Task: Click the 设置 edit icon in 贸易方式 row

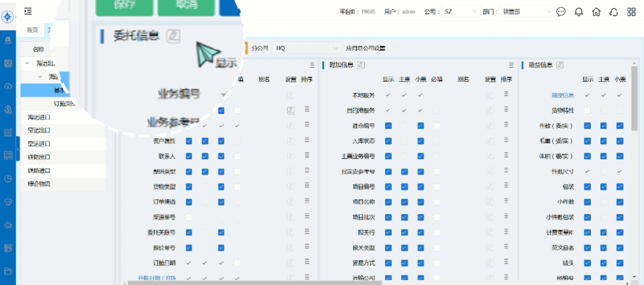Action: (x=489, y=263)
